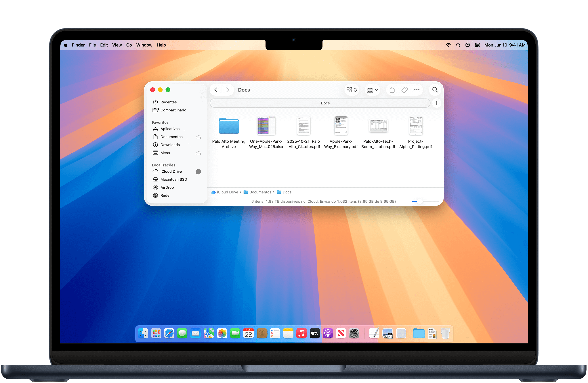Select Macintosh SSD under Localizações
The image size is (588, 383).
(173, 179)
